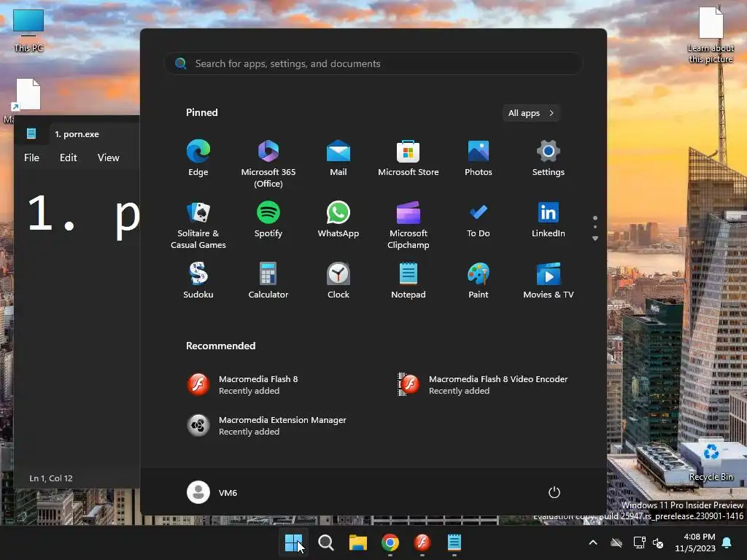The width and height of the screenshot is (747, 560).
Task: Open the Calculator app
Action: click(x=268, y=281)
